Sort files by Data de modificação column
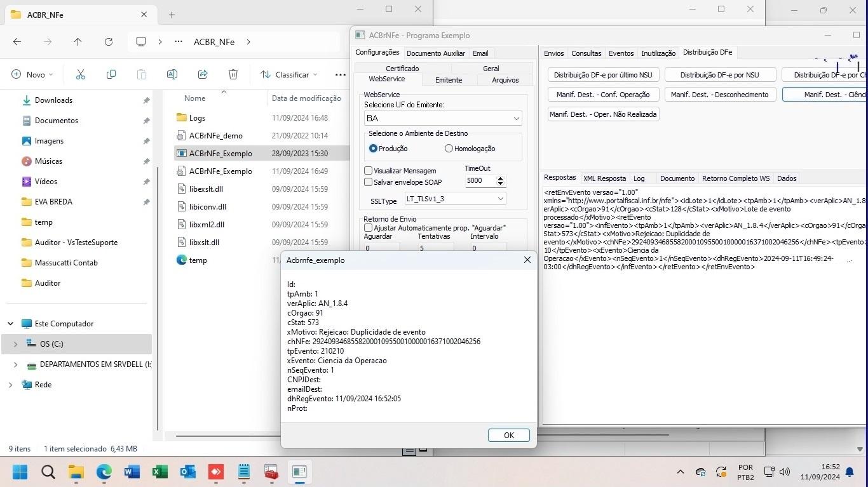 point(306,98)
